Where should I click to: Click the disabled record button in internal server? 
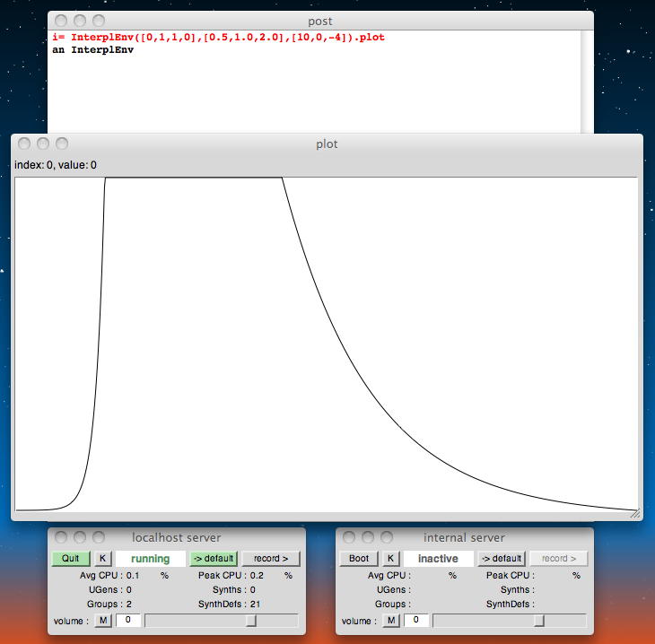point(558,559)
